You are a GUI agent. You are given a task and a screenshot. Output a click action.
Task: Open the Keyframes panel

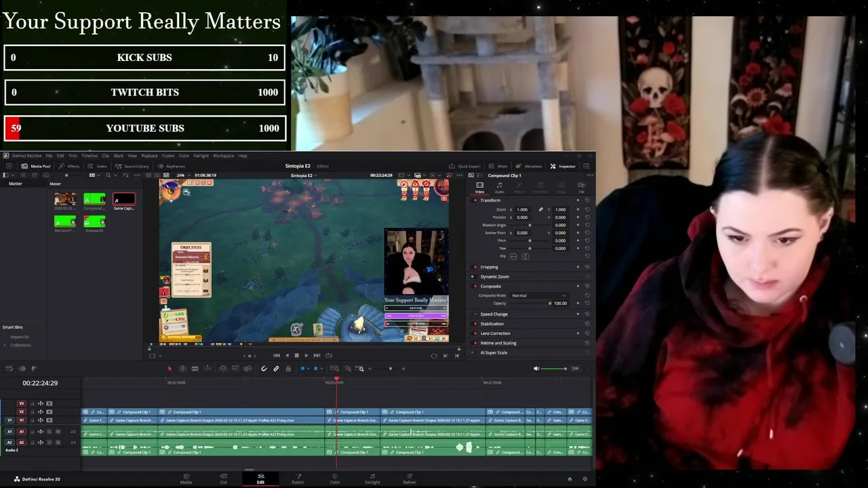point(172,166)
